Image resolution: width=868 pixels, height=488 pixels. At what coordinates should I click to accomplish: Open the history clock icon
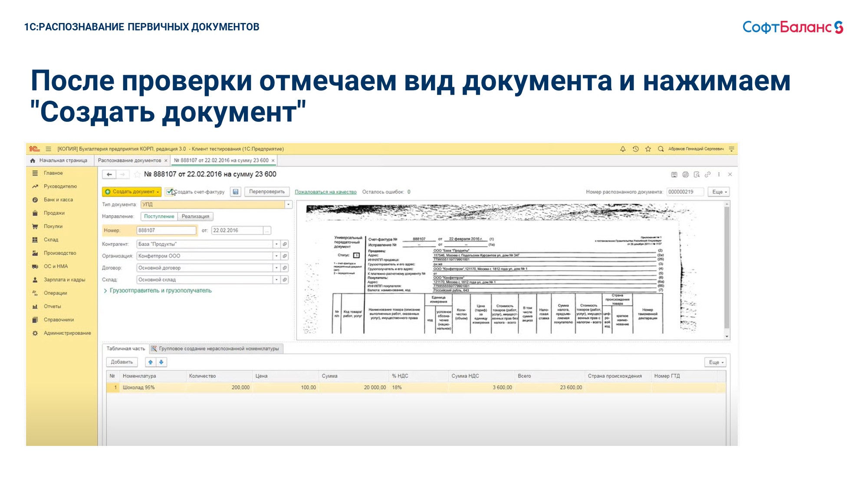(635, 149)
